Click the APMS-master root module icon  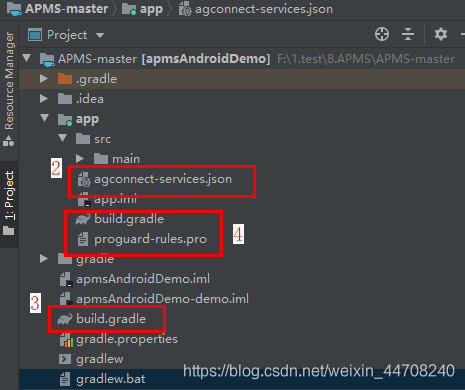[x=47, y=60]
